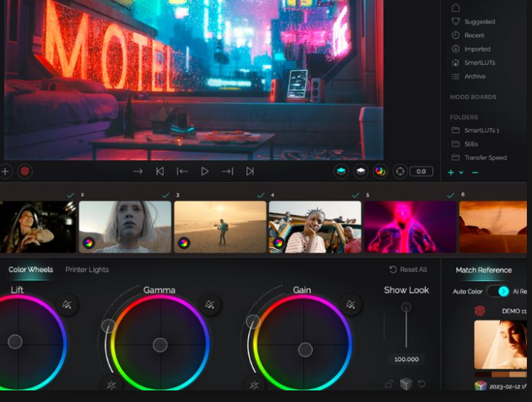Click the Show Look slider handle
The image size is (532, 402).
click(406, 308)
